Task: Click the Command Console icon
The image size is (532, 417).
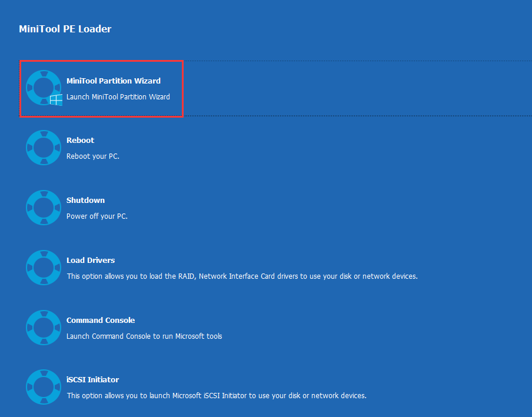Action: [x=43, y=328]
